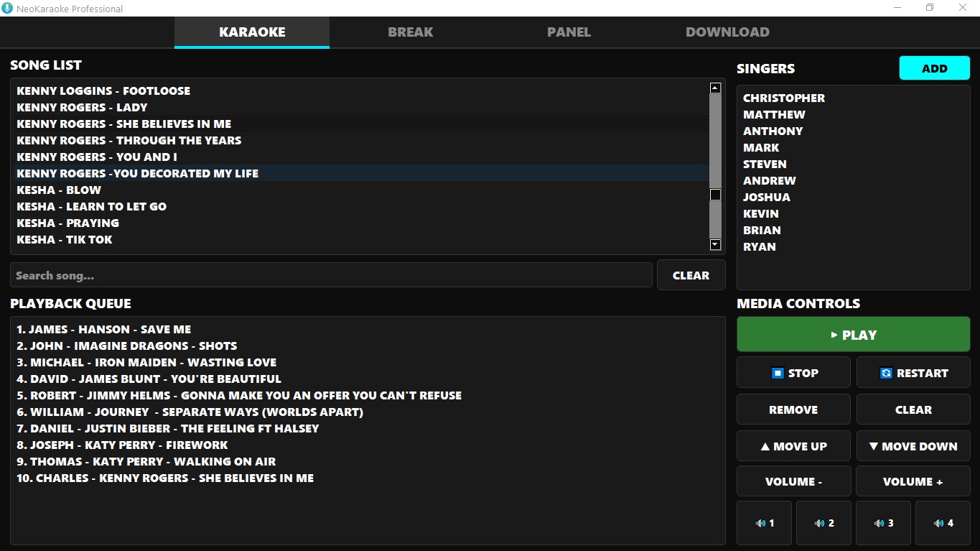Select the KARAOKE tab
The height and width of the screenshot is (551, 980).
click(251, 32)
